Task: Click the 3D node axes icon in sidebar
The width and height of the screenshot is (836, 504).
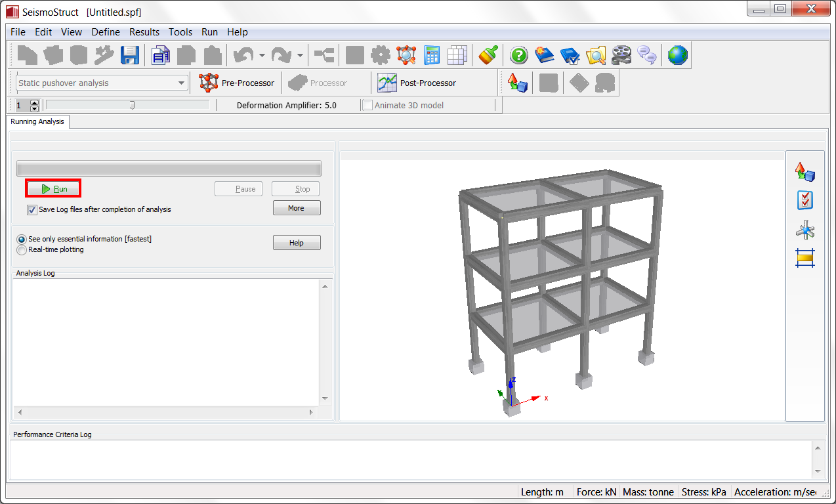Action: (x=805, y=230)
